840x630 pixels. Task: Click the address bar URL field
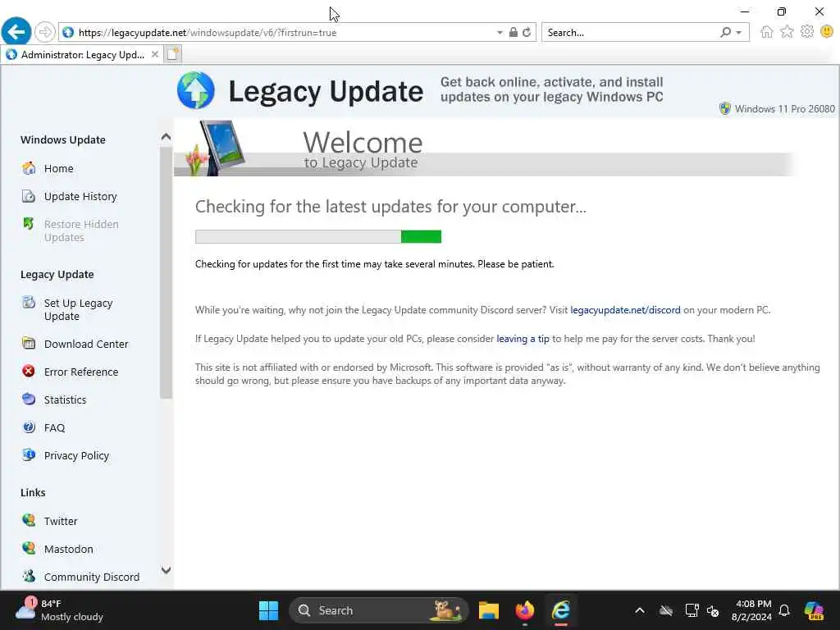click(x=279, y=33)
